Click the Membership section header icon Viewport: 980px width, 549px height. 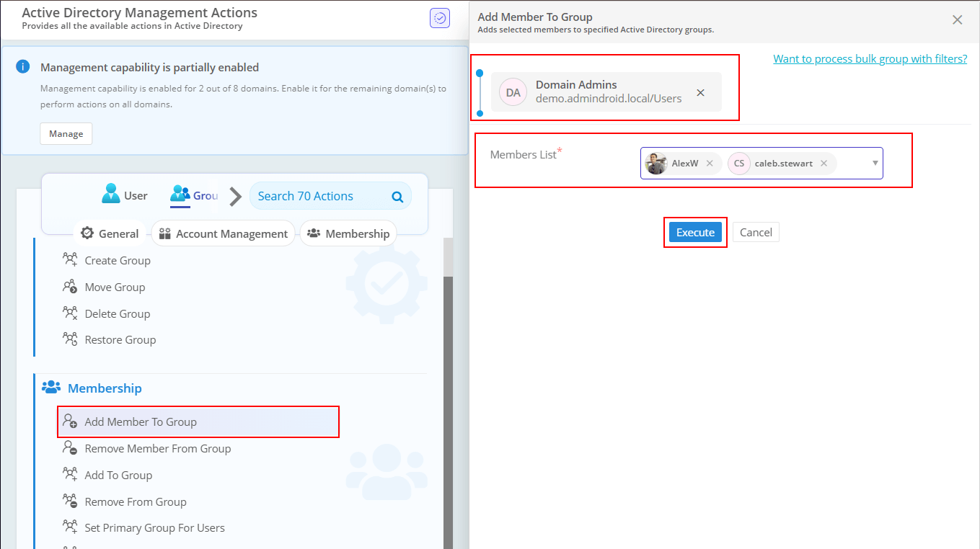[x=51, y=387]
